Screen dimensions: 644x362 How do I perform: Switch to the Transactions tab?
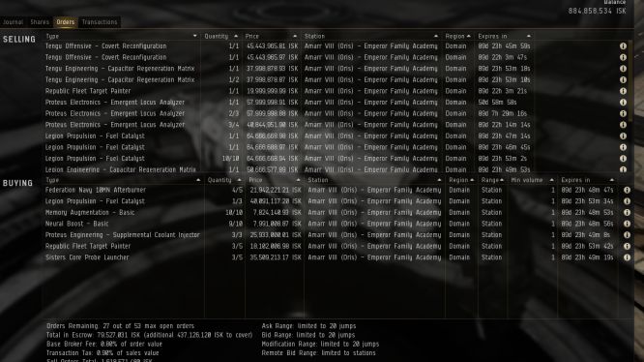pos(100,22)
